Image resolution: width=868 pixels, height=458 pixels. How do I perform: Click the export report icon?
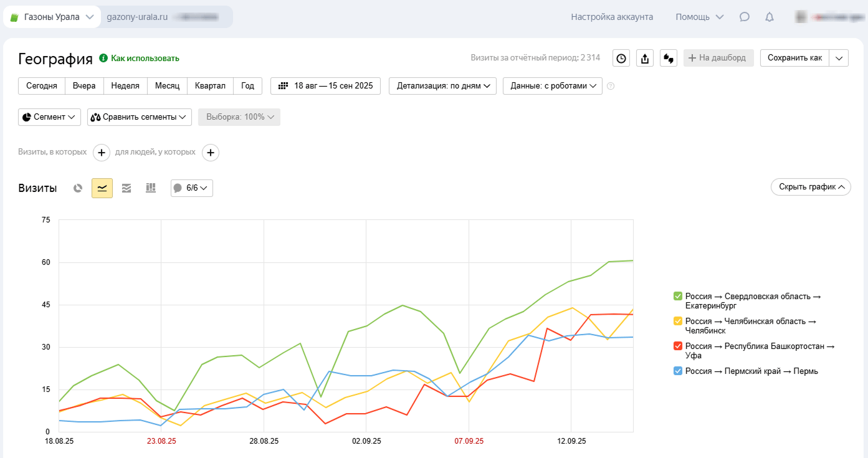tap(645, 58)
